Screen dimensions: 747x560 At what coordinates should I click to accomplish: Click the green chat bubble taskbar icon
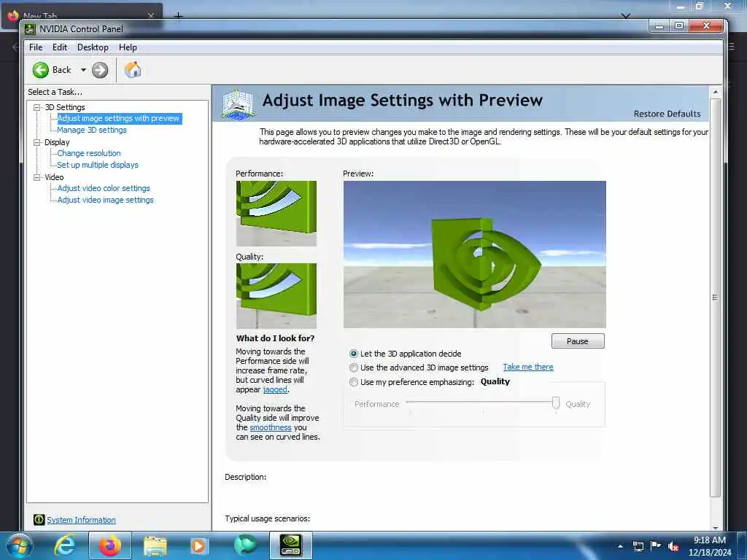pos(245,545)
